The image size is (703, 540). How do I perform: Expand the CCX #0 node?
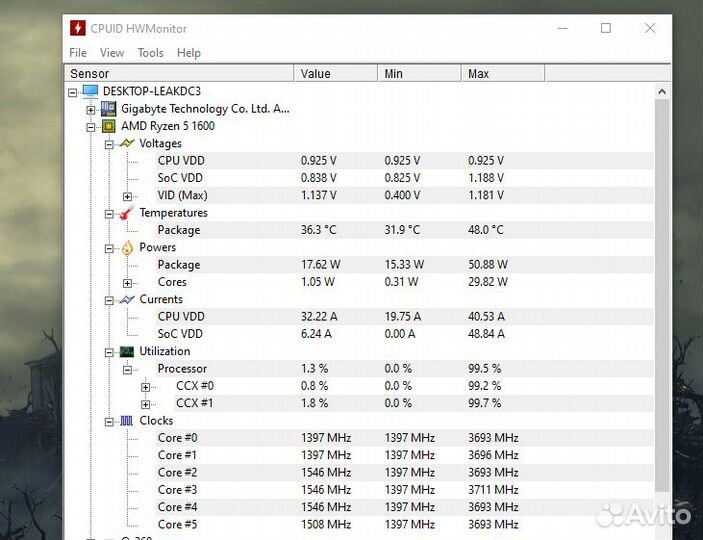[145, 387]
